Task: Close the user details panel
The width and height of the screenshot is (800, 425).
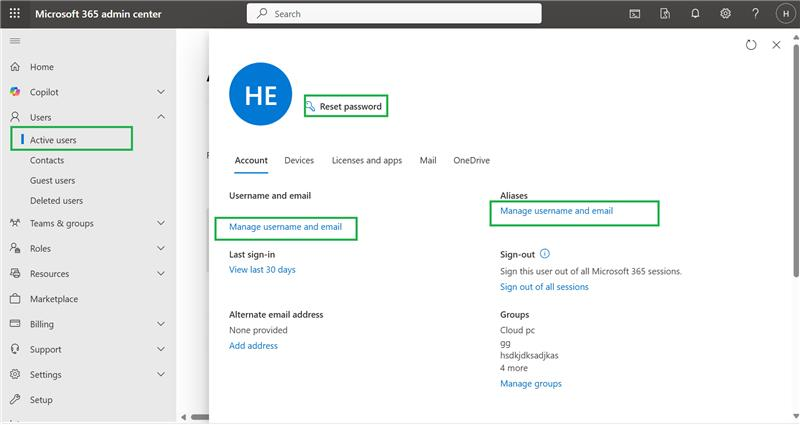Action: [776, 45]
